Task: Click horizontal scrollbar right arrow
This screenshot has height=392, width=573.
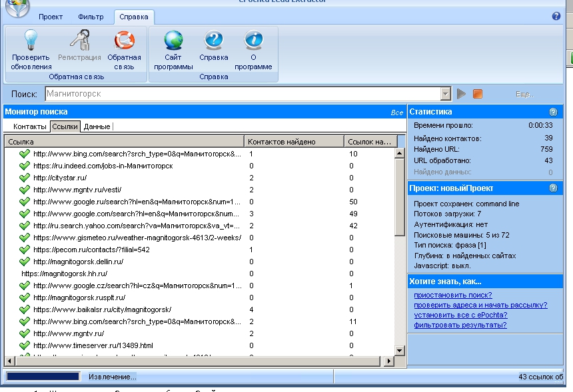Action: pos(388,361)
